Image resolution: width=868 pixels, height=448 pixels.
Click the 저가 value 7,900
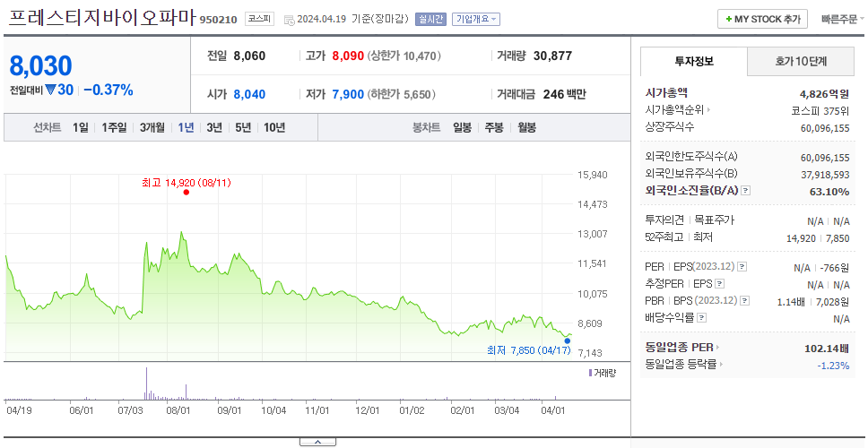point(348,95)
